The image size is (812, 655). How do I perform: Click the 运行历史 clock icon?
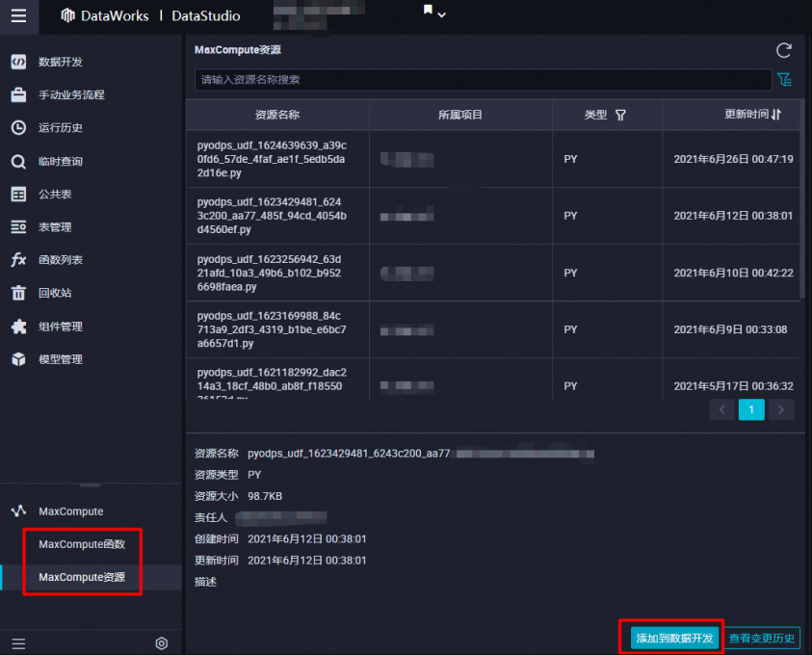18,128
